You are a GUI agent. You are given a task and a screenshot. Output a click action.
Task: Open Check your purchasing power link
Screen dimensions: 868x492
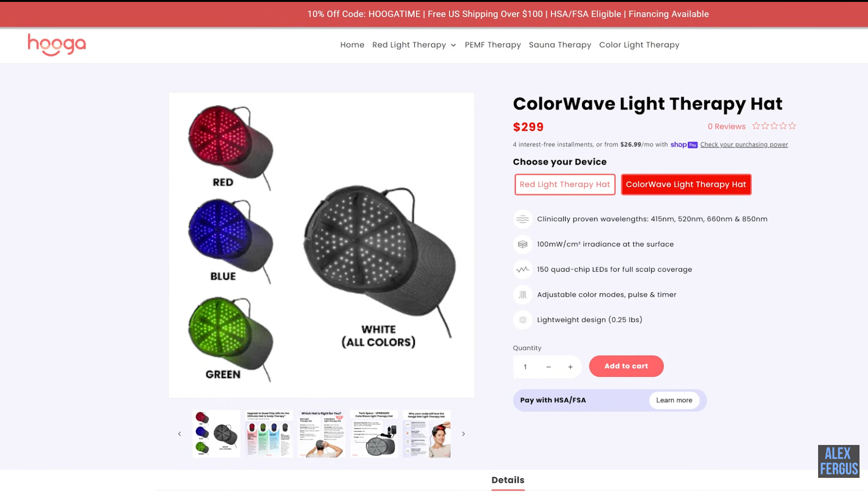(744, 145)
